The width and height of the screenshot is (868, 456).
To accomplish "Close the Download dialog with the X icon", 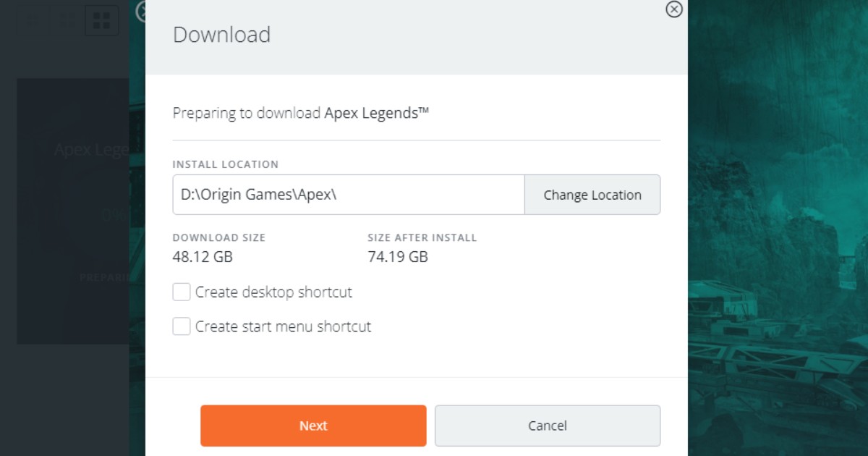I will pos(674,9).
